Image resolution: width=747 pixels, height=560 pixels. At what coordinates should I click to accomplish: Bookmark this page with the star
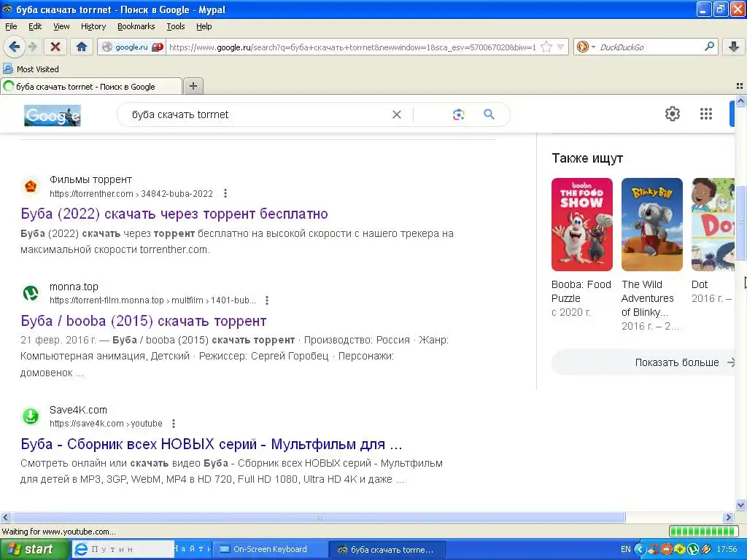[546, 47]
